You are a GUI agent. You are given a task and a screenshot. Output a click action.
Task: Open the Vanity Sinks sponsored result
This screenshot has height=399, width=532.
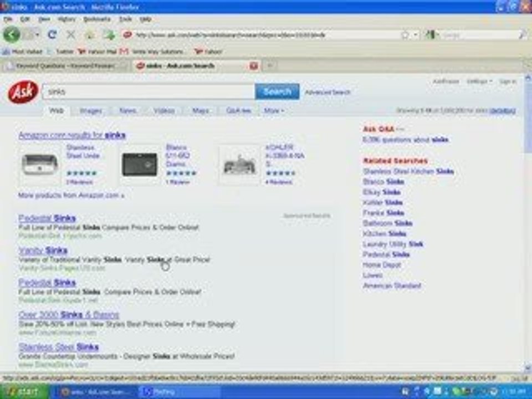click(43, 250)
